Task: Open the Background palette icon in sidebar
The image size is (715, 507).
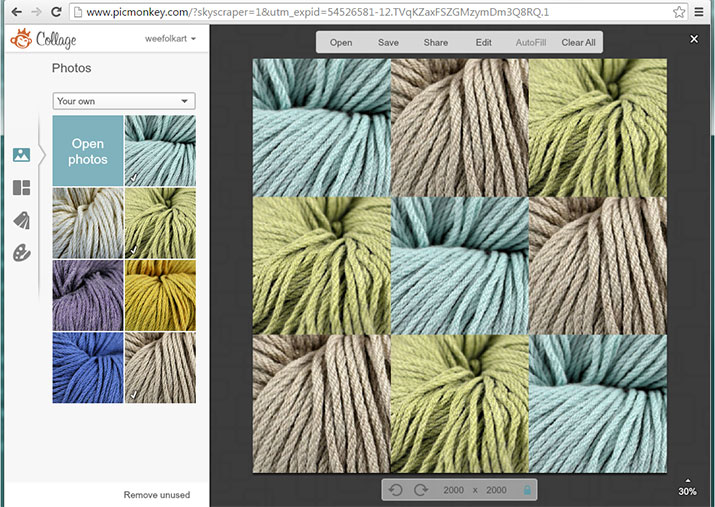Action: pyautogui.click(x=21, y=253)
